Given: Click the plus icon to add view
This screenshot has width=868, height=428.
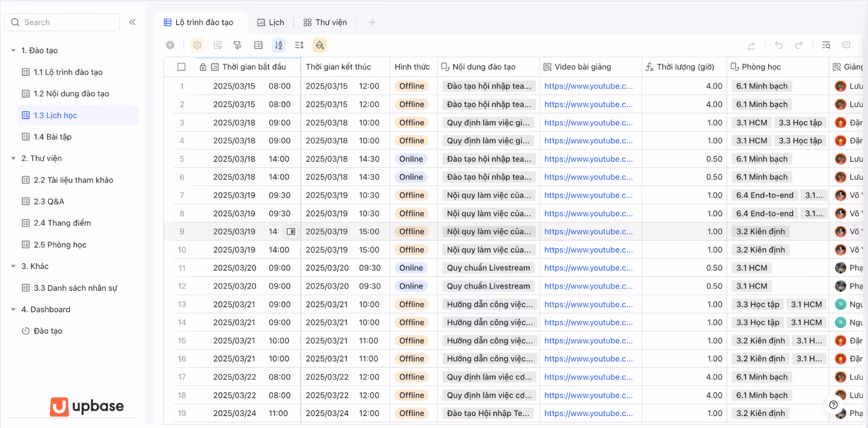Looking at the screenshot, I should click(x=372, y=22).
